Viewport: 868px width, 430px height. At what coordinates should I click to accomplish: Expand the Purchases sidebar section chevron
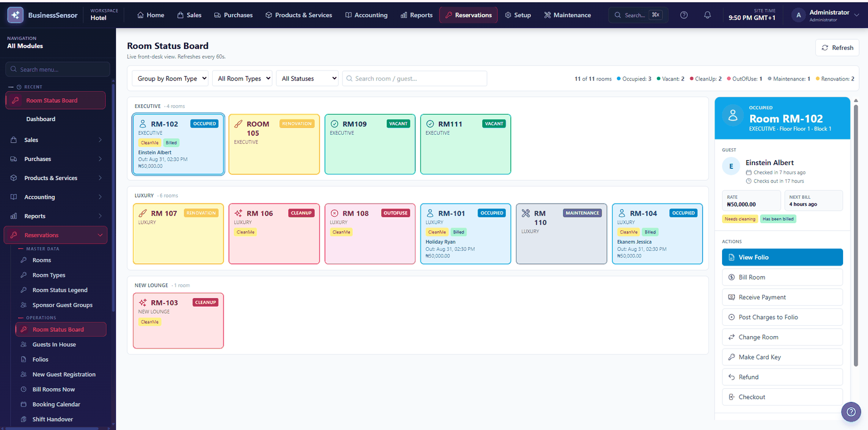[x=100, y=159]
